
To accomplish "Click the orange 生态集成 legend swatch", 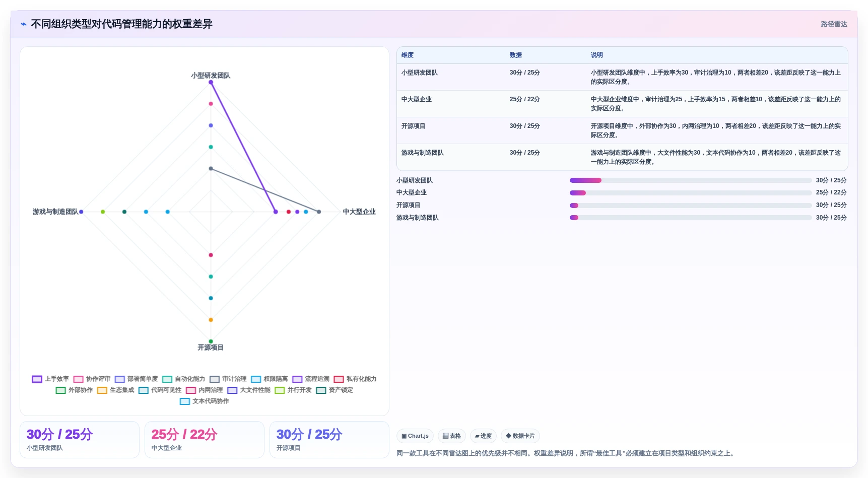I will [102, 390].
